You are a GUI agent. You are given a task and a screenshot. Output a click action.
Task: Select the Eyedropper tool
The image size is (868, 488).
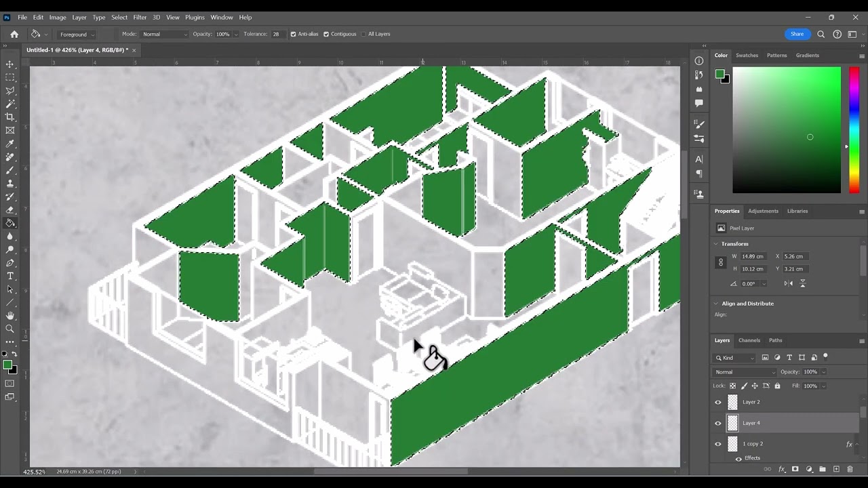tap(10, 144)
